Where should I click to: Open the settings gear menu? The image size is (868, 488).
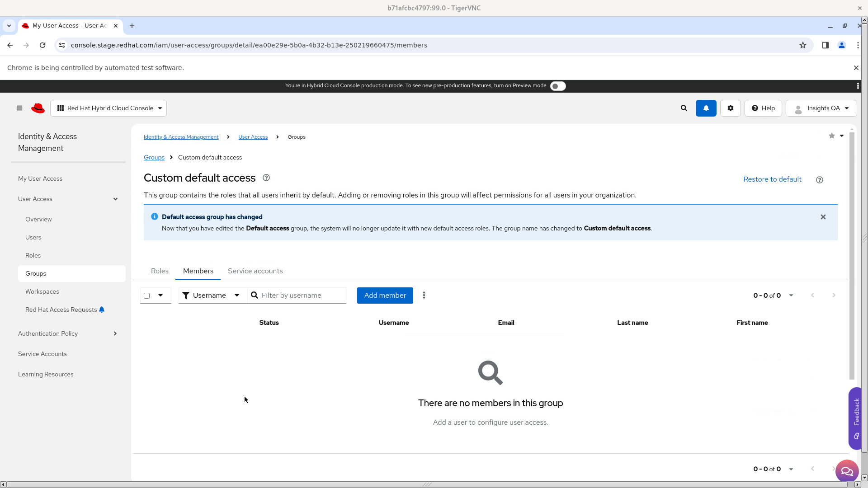730,108
